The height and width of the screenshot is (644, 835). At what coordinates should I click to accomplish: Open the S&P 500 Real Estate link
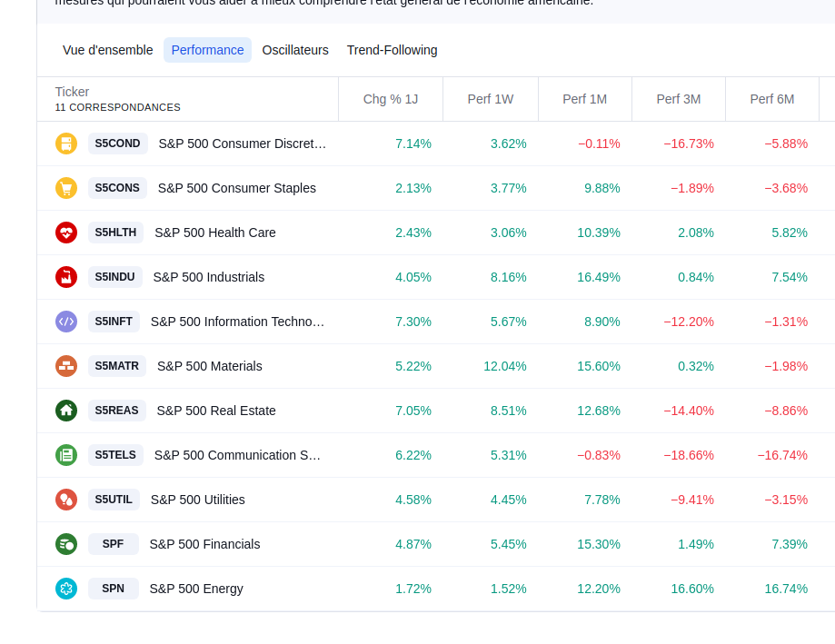(216, 411)
